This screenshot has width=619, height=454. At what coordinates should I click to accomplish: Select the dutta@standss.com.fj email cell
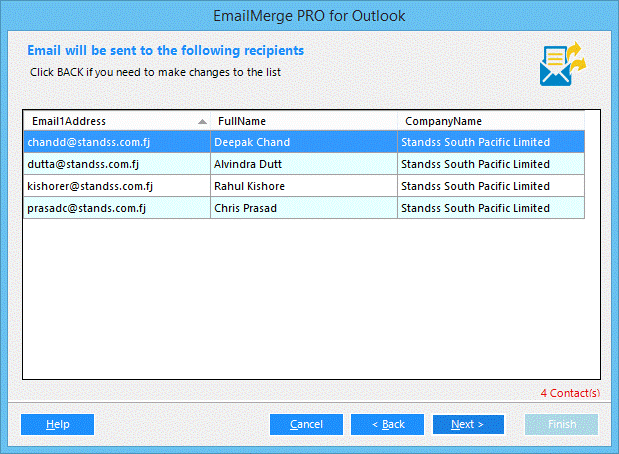[x=117, y=164]
